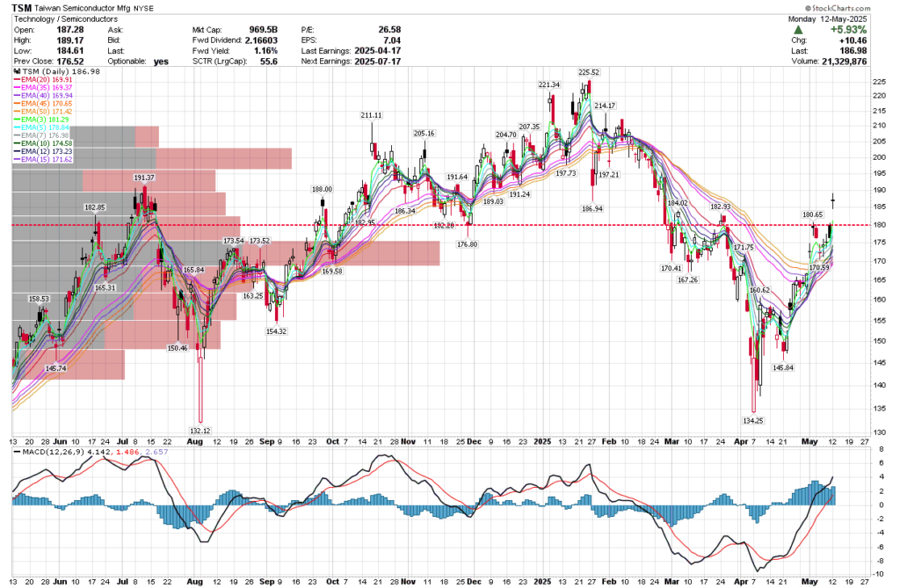Click the orange EMA(50) legend line marker
This screenshot has width=900, height=588.
pyautogui.click(x=15, y=112)
